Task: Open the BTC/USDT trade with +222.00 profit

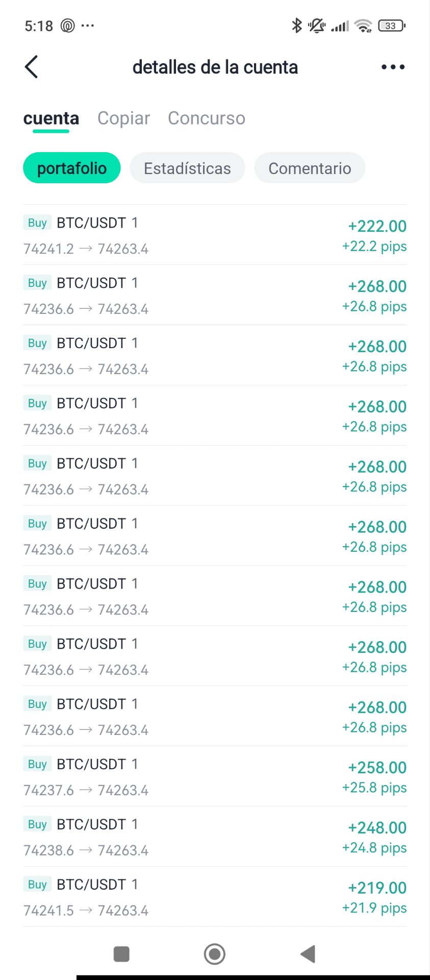Action: 215,235
